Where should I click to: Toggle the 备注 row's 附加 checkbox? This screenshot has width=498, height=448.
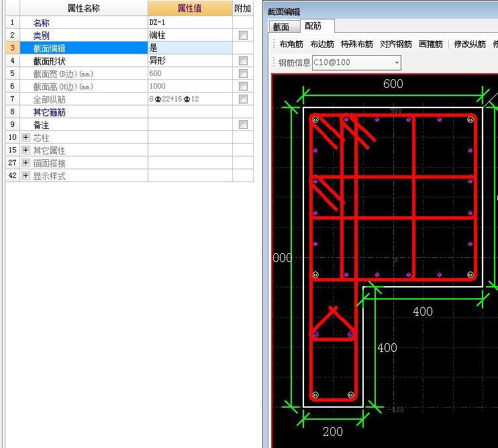(x=243, y=124)
